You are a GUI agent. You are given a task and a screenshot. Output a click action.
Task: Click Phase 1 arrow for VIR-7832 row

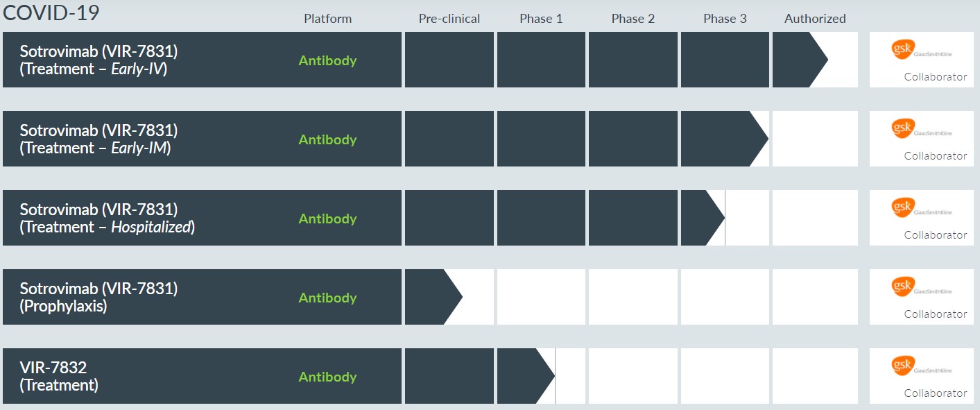525,376
